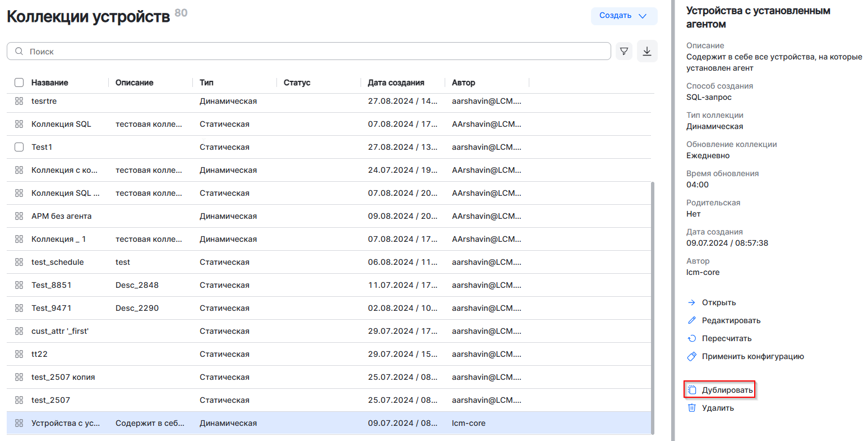The image size is (868, 441).
Task: Sort by Название column header
Action: pos(50,82)
